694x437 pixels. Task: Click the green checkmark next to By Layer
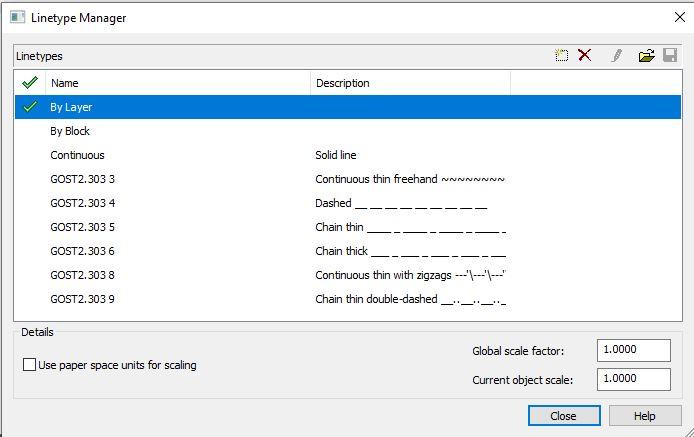[x=29, y=107]
